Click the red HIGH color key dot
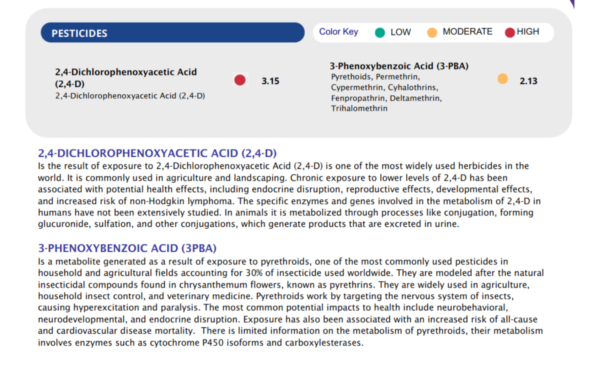Screen dimensions: 600x378 click(510, 33)
